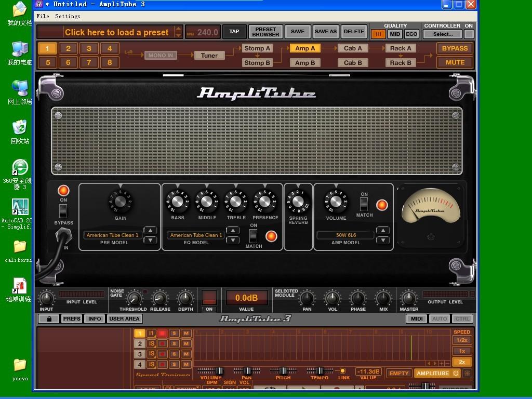The width and height of the screenshot is (532, 399).
Task: Click the noise gate THRESHOLD knob
Action: coord(134,299)
